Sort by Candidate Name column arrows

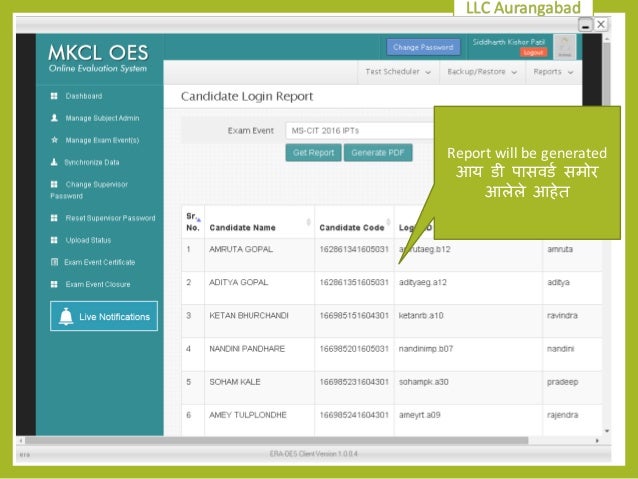[308, 222]
